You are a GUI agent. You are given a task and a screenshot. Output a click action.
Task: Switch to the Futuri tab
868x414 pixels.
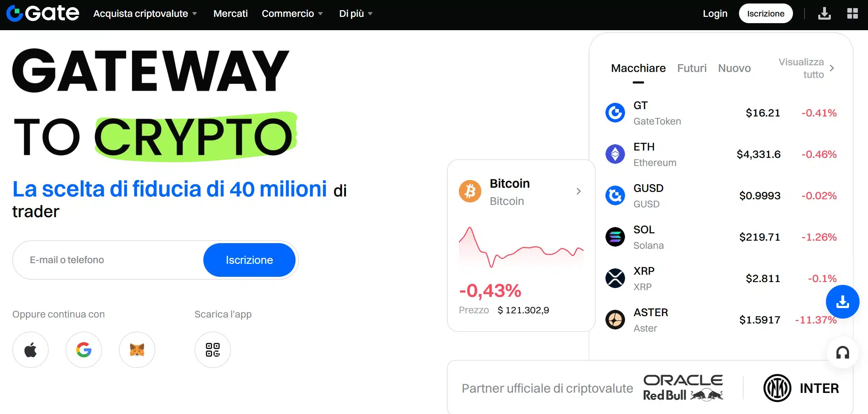(692, 68)
